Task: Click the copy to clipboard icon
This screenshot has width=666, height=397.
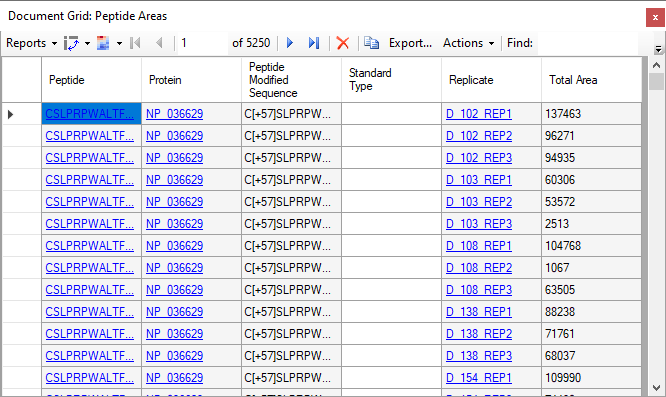Action: coord(372,43)
